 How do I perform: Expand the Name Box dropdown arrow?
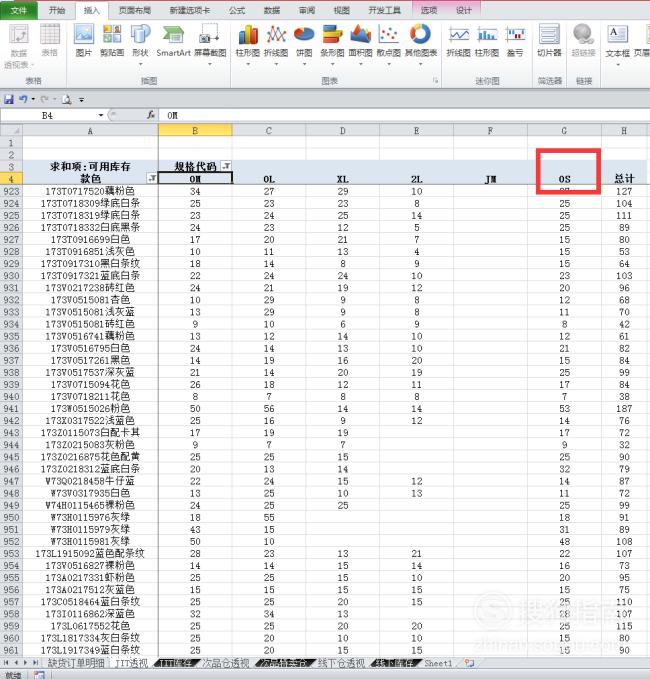click(100, 115)
